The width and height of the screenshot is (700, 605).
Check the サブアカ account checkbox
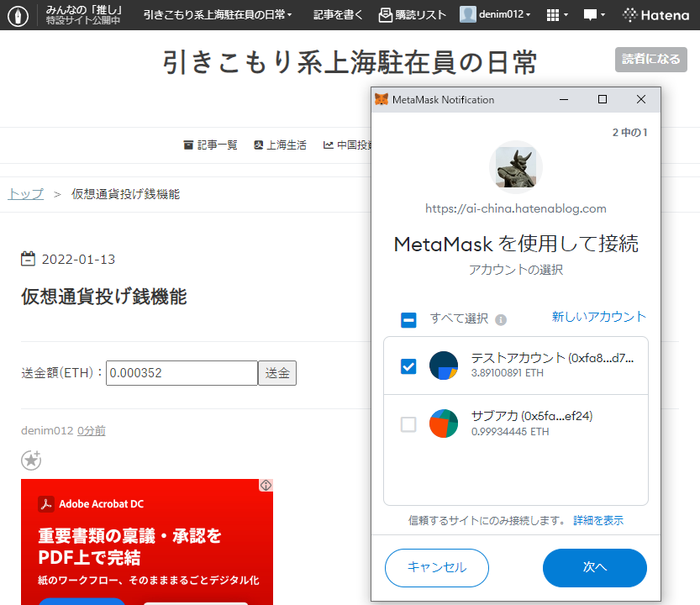[x=408, y=424]
